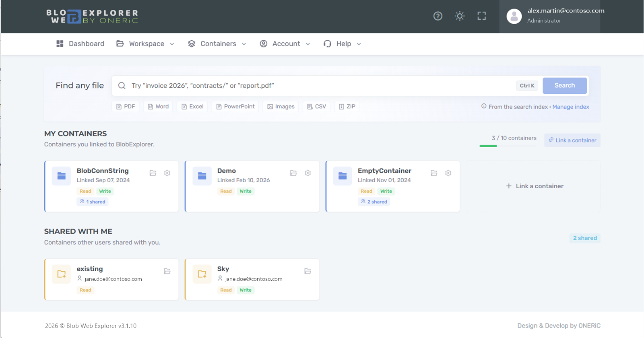
Task: Click the EmptyContainer blue folder thumbnail
Action: (x=343, y=176)
